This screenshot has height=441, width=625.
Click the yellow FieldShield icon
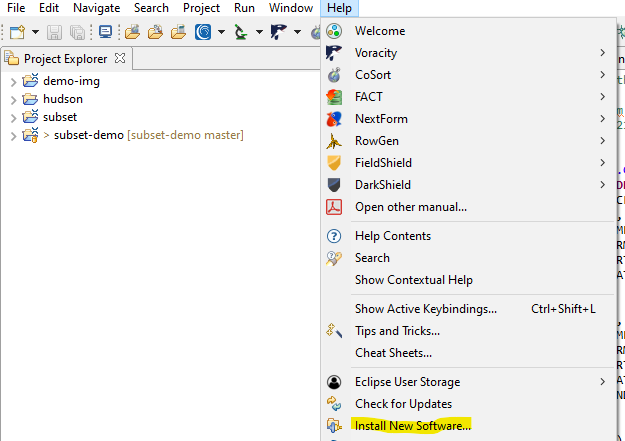pyautogui.click(x=334, y=163)
